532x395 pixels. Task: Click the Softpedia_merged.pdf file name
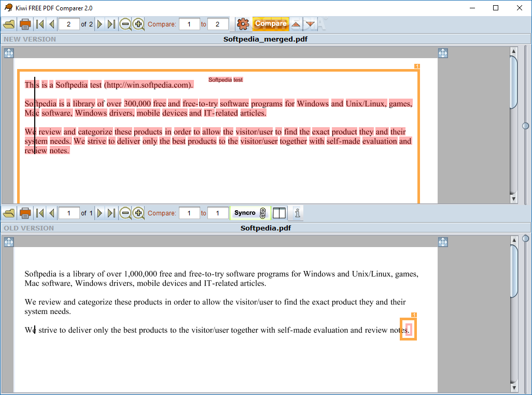(265, 39)
